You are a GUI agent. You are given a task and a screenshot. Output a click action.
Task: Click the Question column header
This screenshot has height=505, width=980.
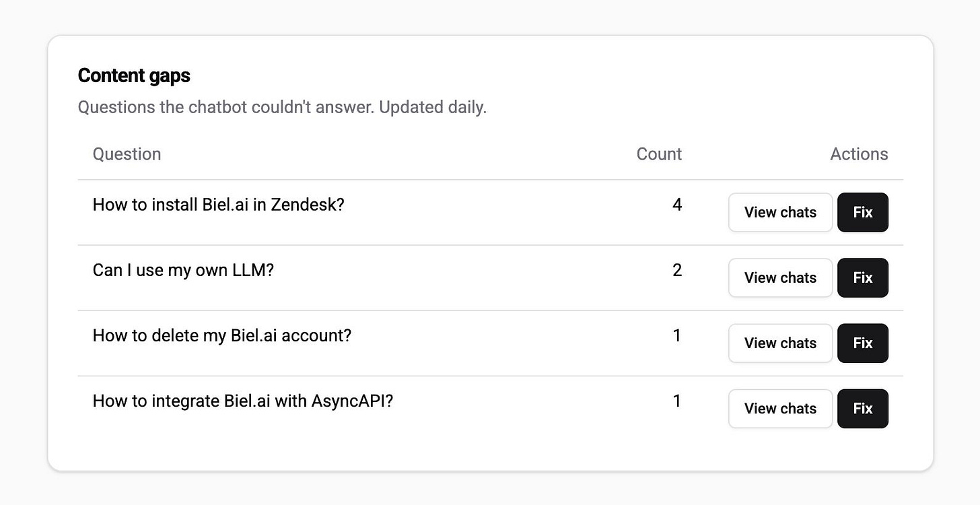(127, 154)
